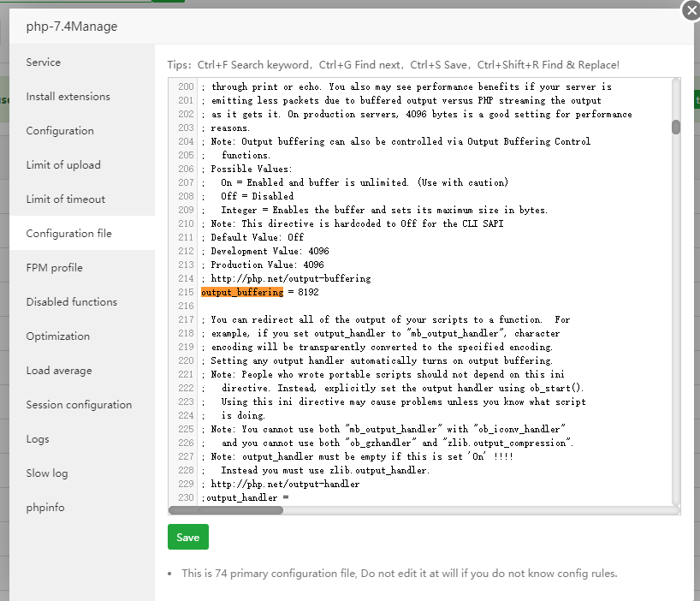Screen dimensions: 700x601
Task: Select the Configuration menu item
Action: [60, 131]
